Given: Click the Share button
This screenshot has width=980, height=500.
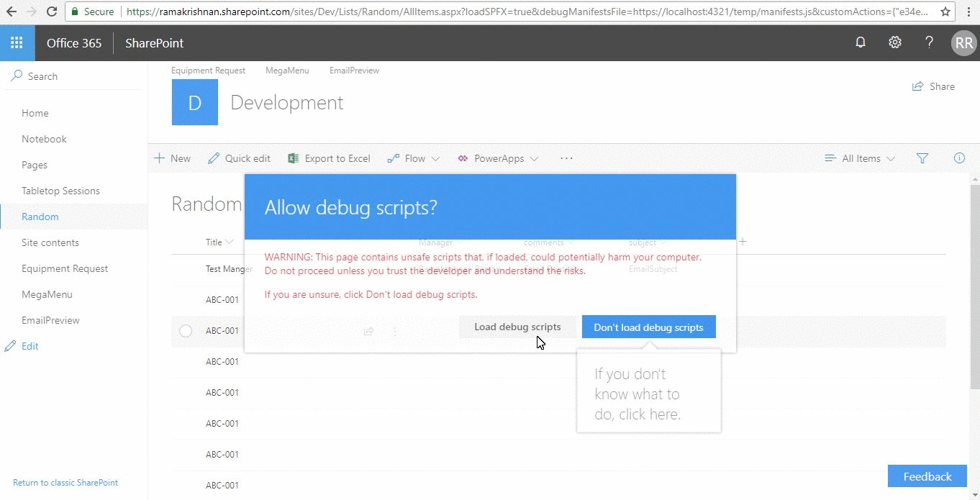Looking at the screenshot, I should tap(933, 86).
